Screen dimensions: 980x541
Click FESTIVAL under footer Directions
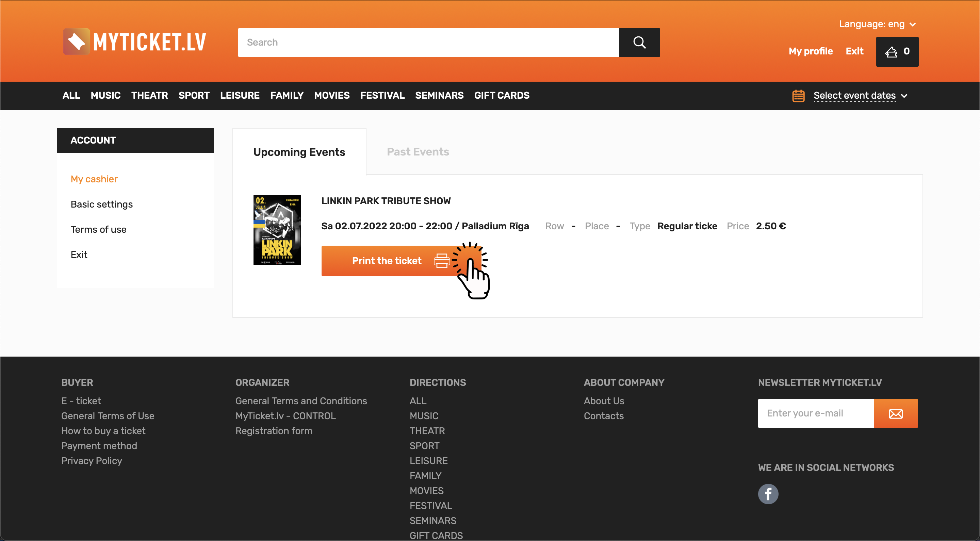431,506
